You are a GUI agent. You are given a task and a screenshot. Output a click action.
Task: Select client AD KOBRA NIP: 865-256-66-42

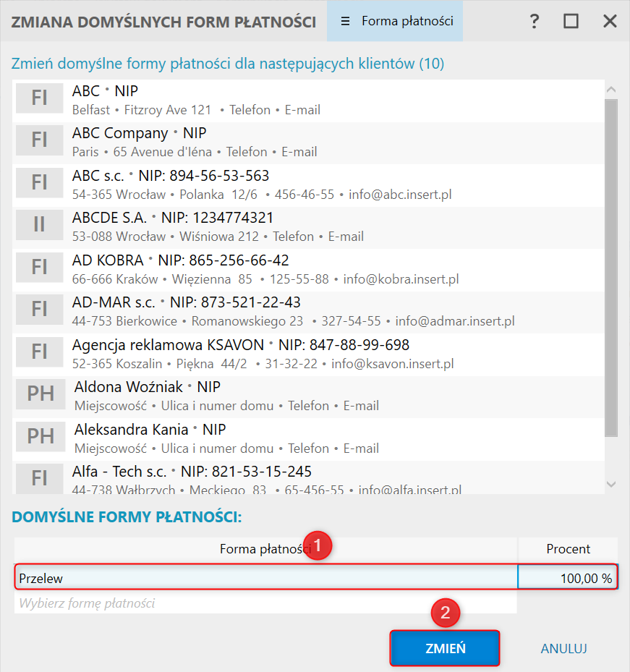point(180,260)
